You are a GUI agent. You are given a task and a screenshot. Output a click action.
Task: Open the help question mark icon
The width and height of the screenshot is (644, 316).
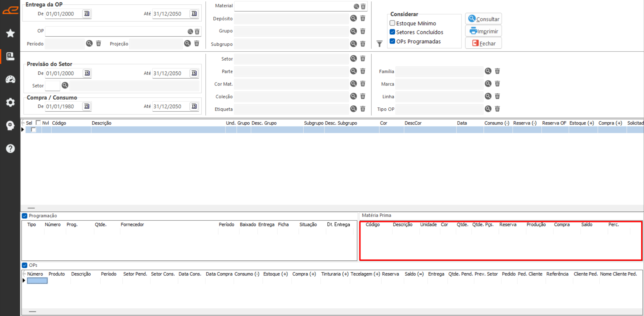[10, 149]
